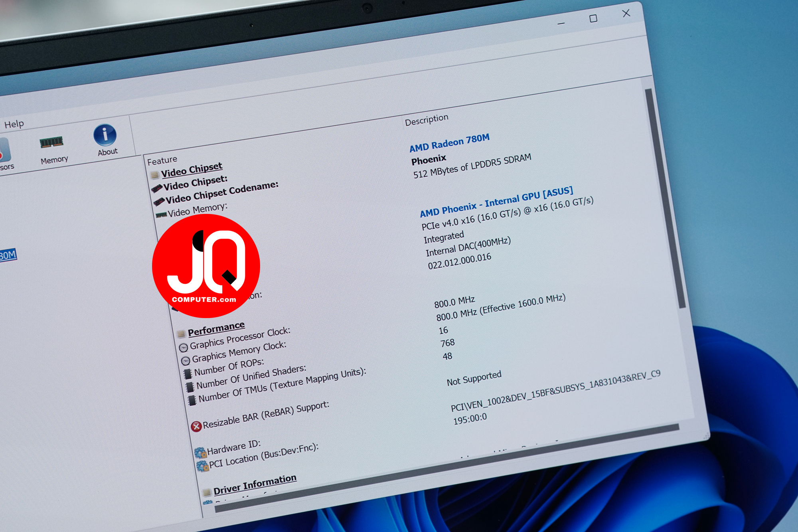Click red X icon beside Resizable BAR Support

click(x=196, y=427)
